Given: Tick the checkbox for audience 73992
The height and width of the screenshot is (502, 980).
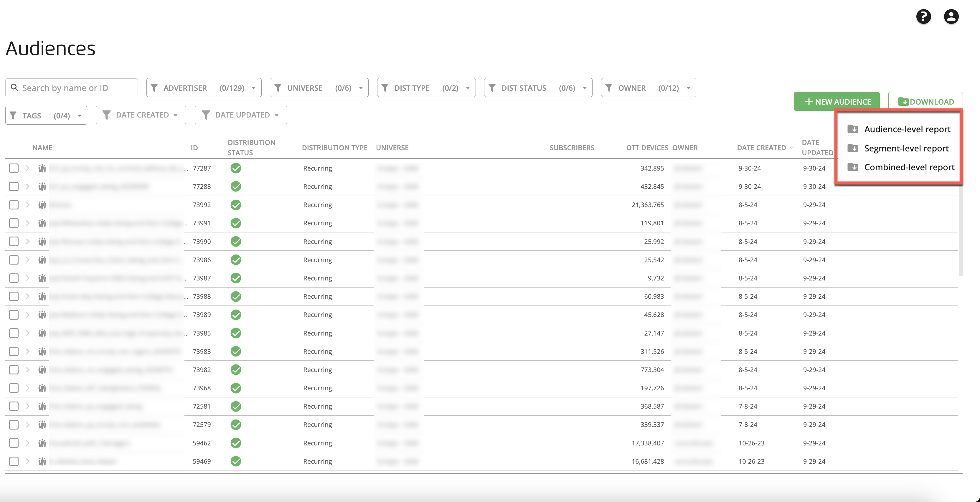Looking at the screenshot, I should (x=14, y=205).
